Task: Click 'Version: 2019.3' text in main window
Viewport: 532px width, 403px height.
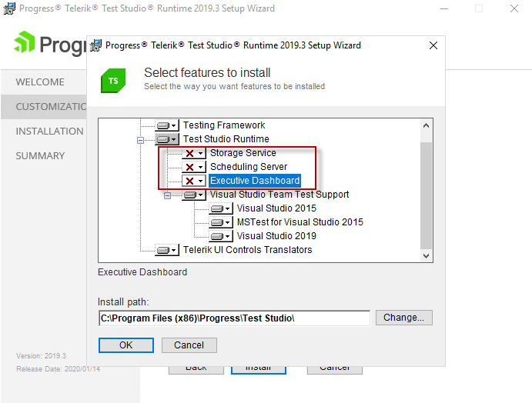Action: [41, 356]
